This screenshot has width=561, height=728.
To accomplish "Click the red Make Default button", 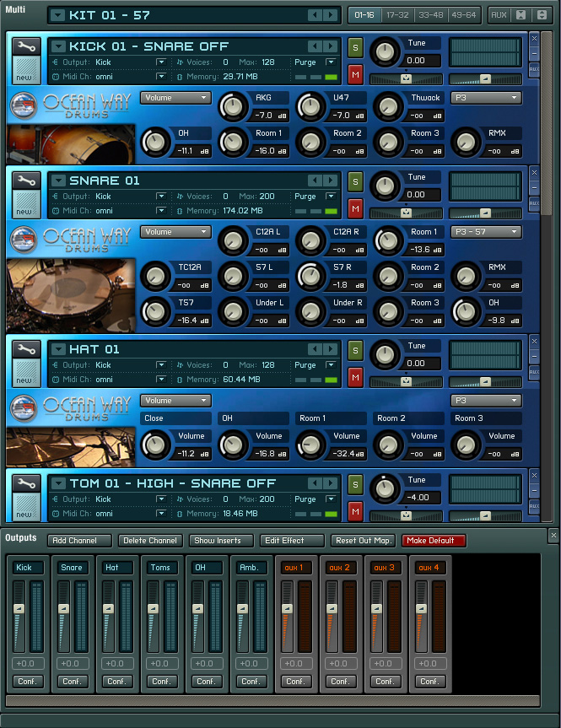I will coord(434,541).
